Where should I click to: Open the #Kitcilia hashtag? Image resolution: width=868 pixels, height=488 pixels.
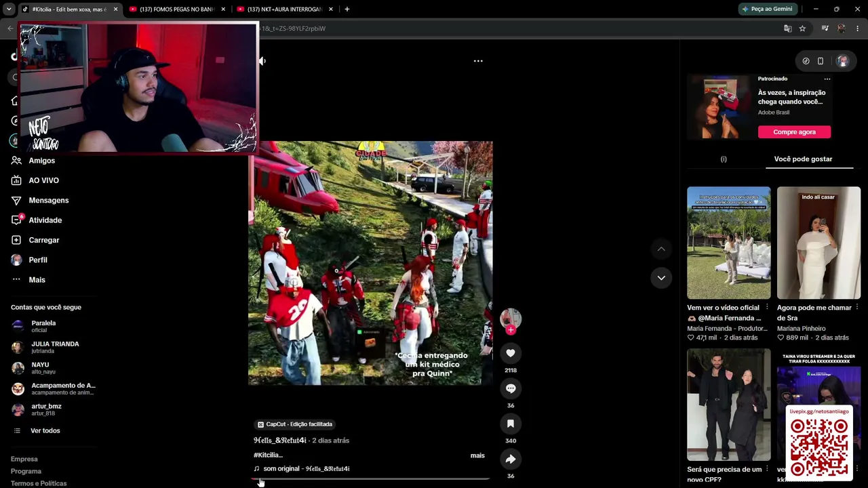[x=268, y=455]
